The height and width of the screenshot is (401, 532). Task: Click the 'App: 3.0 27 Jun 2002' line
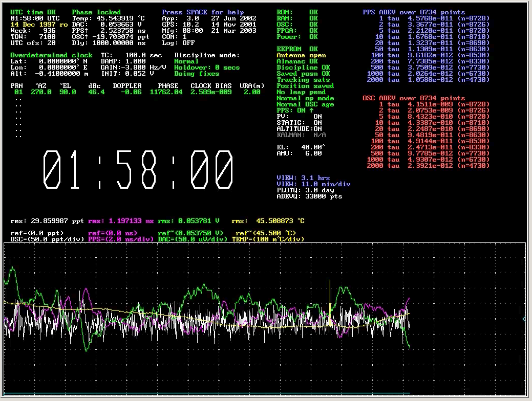tap(209, 18)
